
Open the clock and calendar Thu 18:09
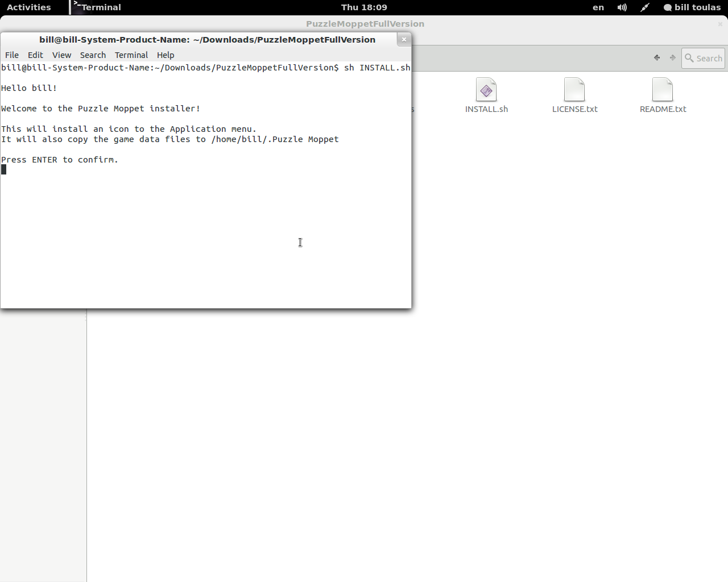(364, 7)
